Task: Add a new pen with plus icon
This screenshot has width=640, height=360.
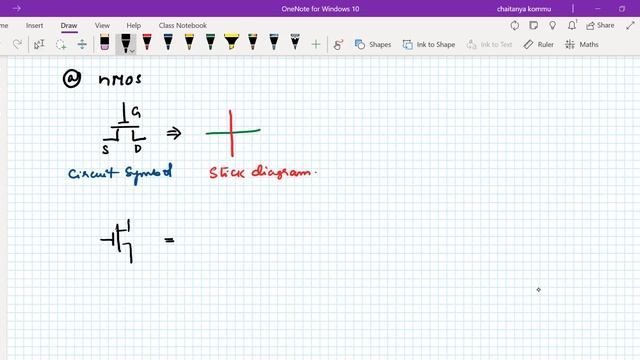Action: (316, 44)
